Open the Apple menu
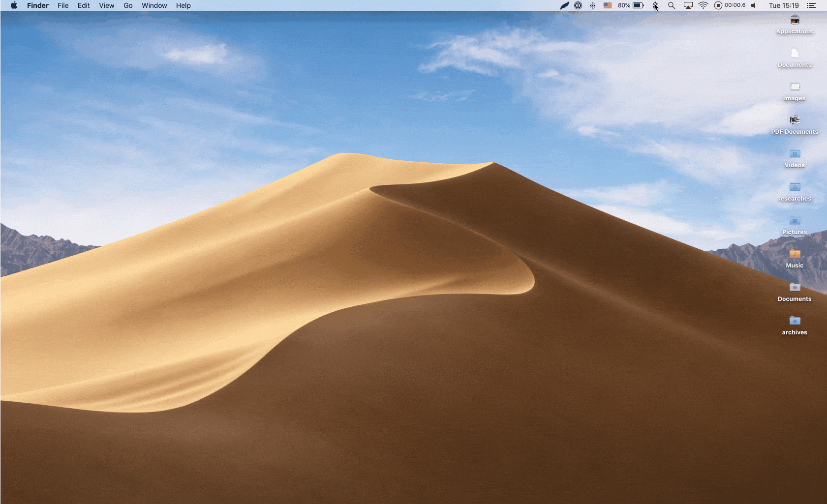 click(x=14, y=5)
